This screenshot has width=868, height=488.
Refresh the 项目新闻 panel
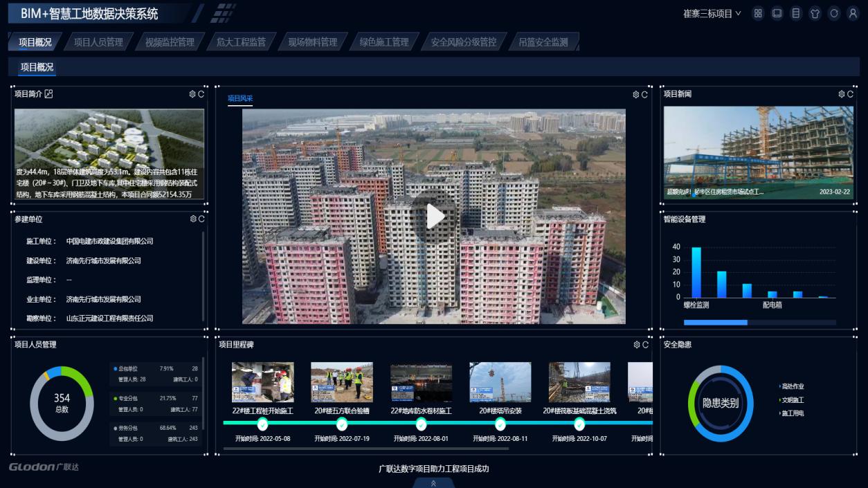tap(850, 94)
